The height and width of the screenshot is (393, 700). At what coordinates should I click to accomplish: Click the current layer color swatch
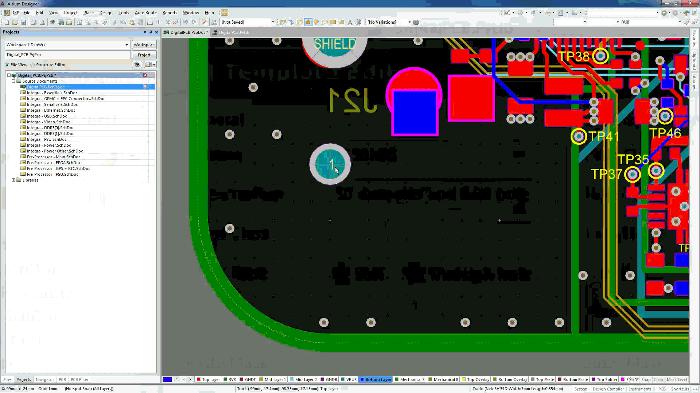click(x=167, y=380)
